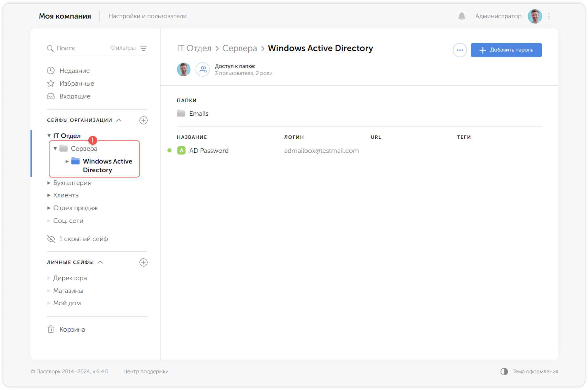Add a new organization vault with plus icon
Viewport: 588px width, 390px height.
143,120
